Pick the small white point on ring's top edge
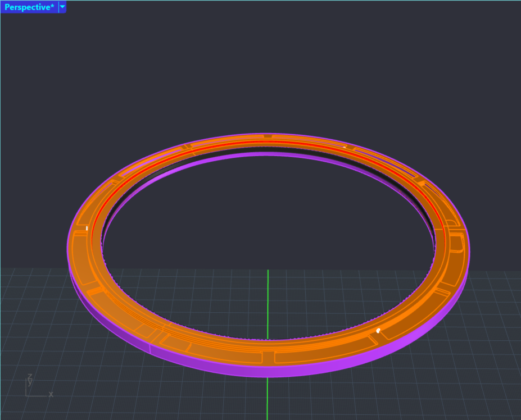The image size is (521, 420). pos(345,147)
